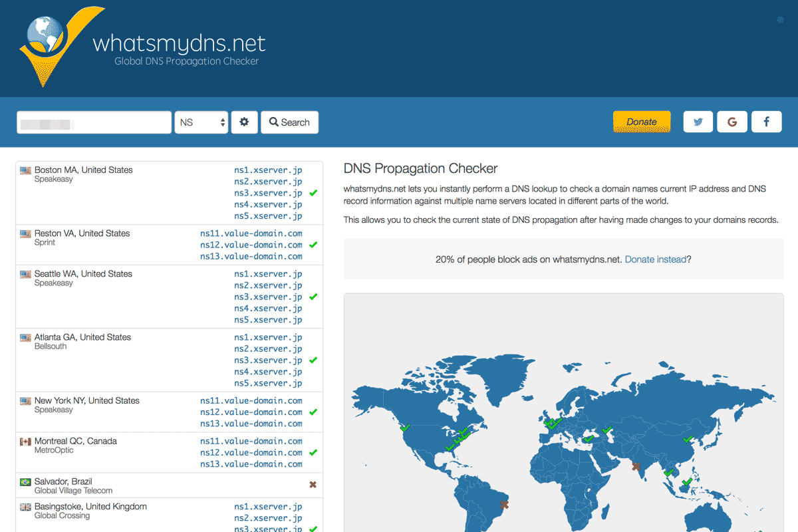798x532 pixels.
Task: Click the 'Sprint' provider label
Action: tap(45, 243)
